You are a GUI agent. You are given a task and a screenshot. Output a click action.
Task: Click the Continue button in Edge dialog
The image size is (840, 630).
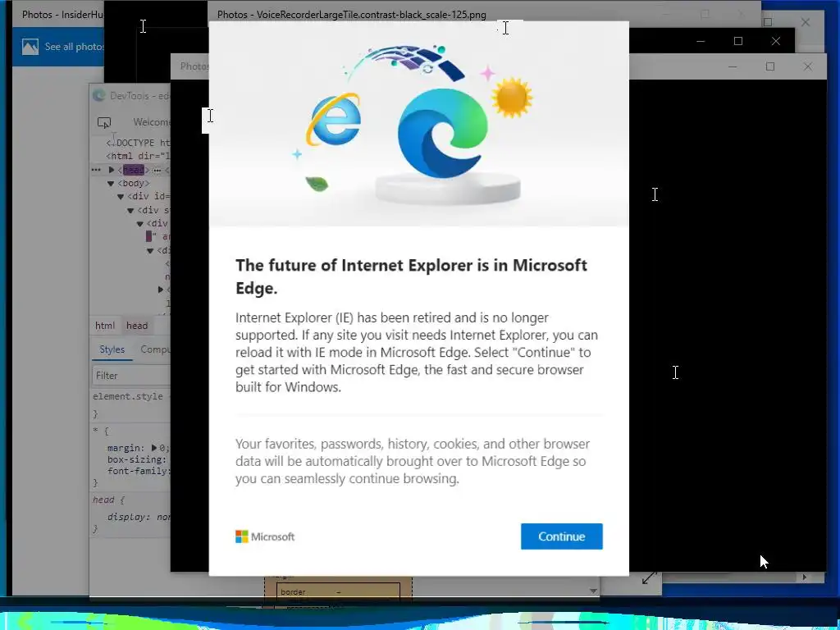(x=561, y=536)
